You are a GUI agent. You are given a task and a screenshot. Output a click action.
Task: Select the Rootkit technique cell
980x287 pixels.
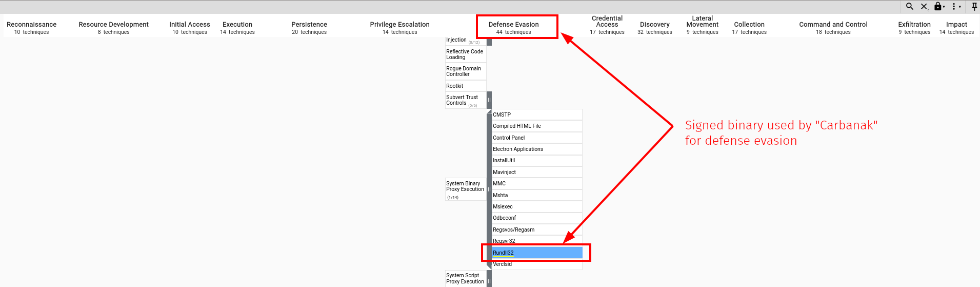click(465, 86)
